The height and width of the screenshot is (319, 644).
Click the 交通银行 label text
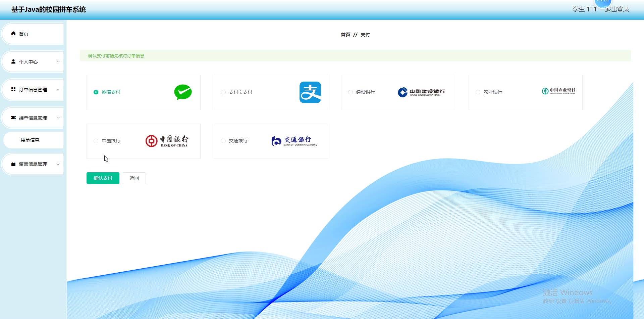coord(238,141)
